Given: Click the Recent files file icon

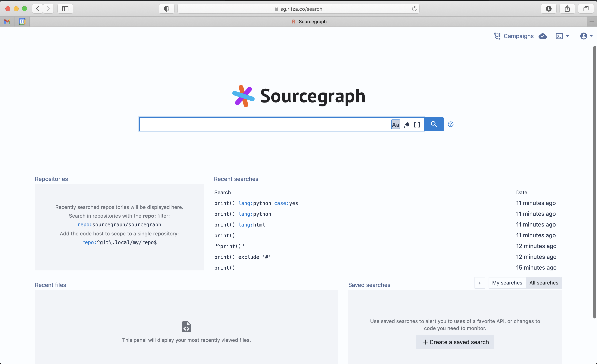Looking at the screenshot, I should 186,327.
